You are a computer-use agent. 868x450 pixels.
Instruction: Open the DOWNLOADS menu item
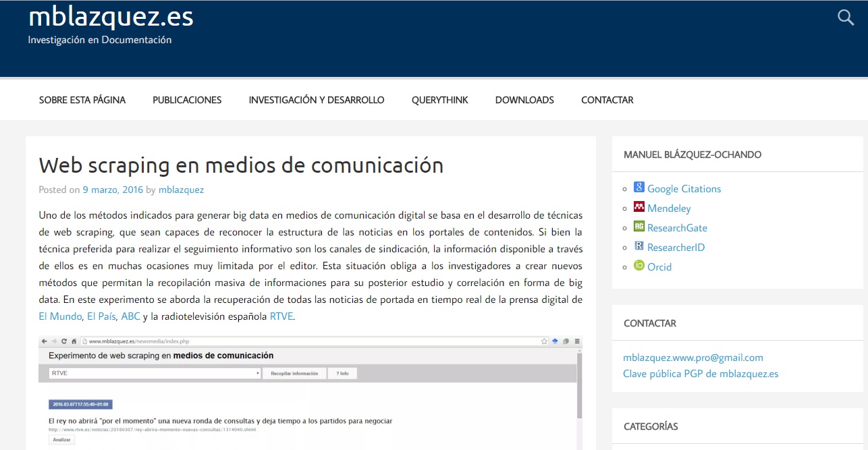(x=524, y=100)
